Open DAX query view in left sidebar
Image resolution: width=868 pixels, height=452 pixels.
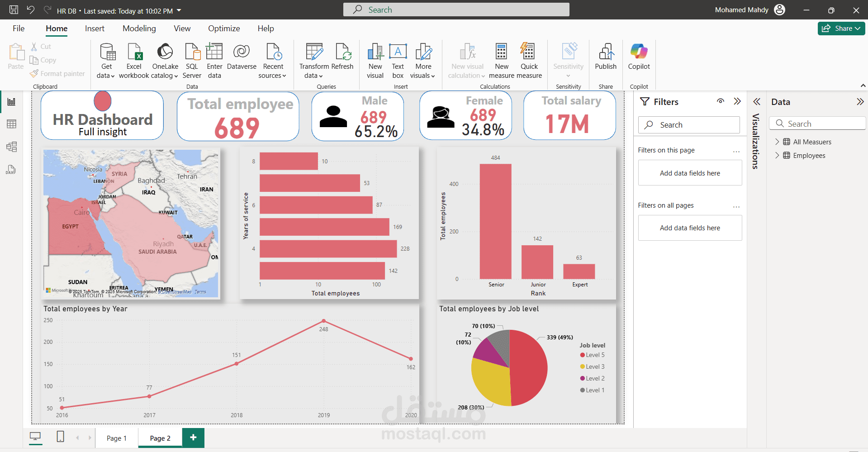tap(11, 169)
